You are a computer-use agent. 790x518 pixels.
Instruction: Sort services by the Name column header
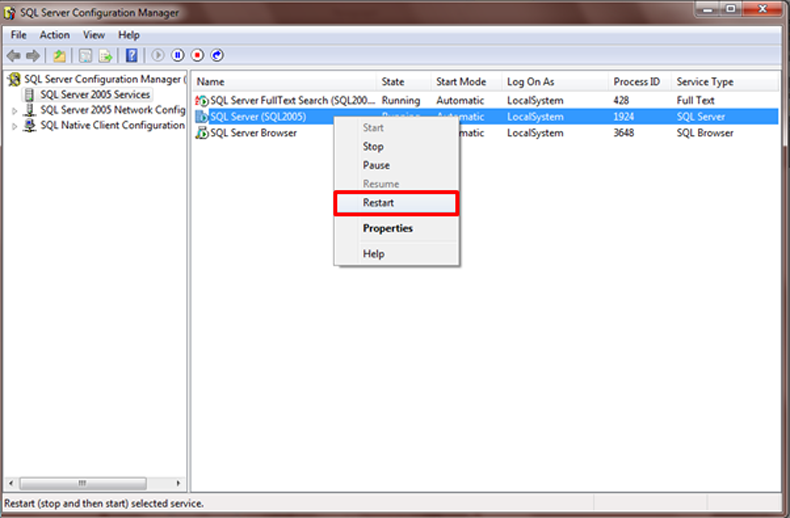coord(285,82)
